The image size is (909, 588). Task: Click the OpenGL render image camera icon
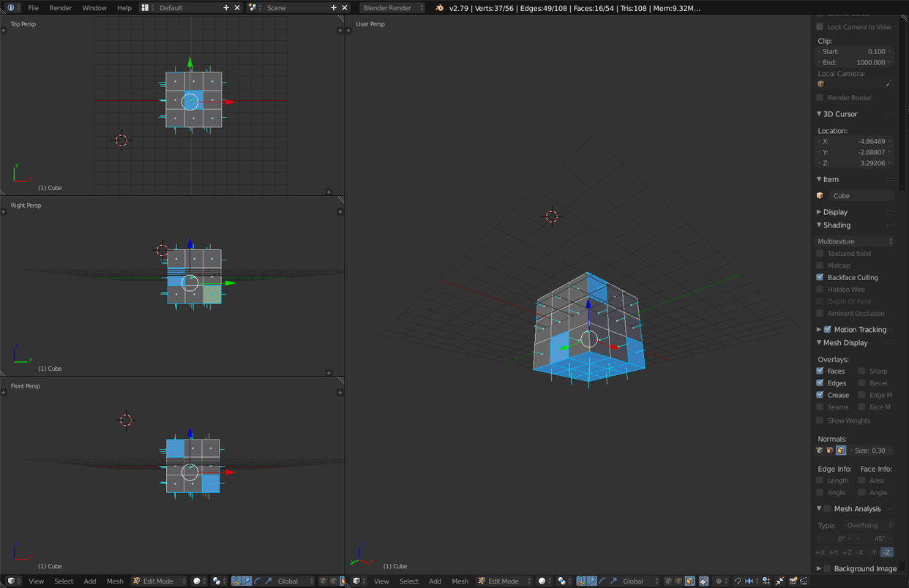click(x=793, y=581)
